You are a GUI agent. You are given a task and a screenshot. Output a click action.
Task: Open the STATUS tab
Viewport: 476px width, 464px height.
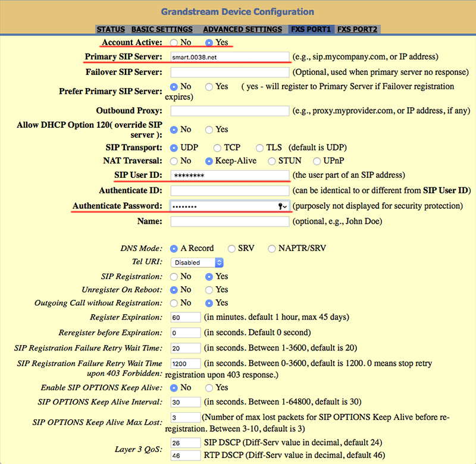tap(111, 29)
